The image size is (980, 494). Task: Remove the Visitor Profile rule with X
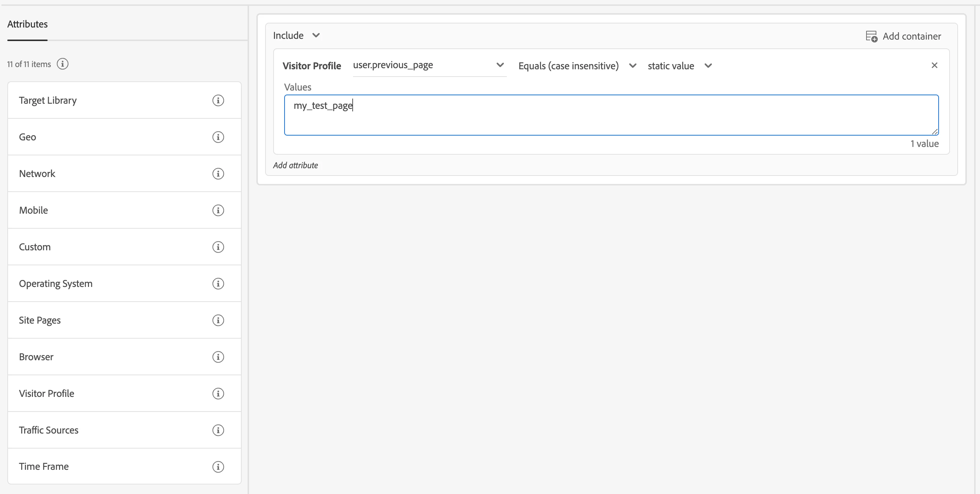click(934, 66)
